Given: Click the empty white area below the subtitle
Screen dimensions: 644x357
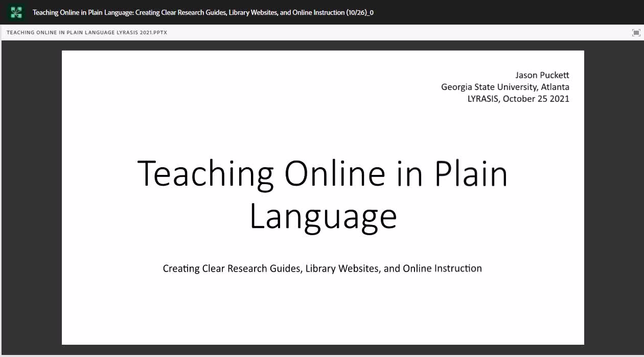Looking at the screenshot, I should (x=323, y=309).
